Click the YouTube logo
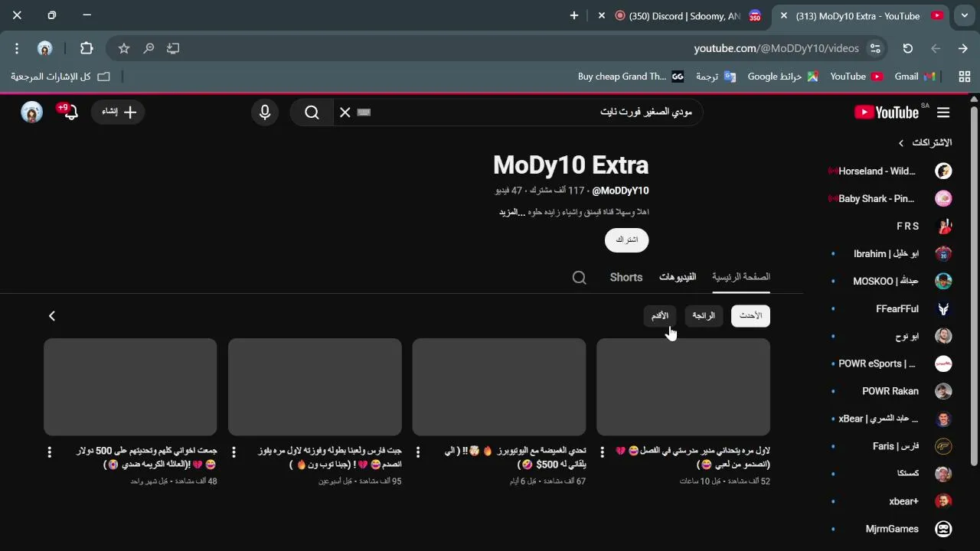Image resolution: width=980 pixels, height=551 pixels. point(887,112)
